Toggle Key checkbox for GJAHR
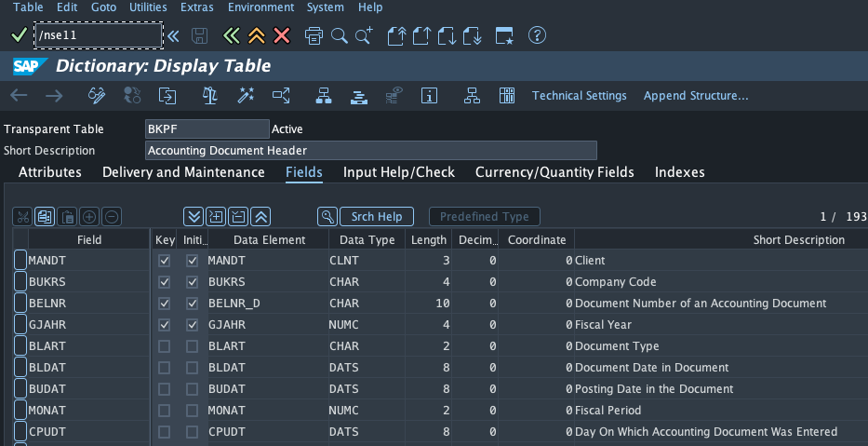The width and height of the screenshot is (868, 446). click(x=165, y=325)
